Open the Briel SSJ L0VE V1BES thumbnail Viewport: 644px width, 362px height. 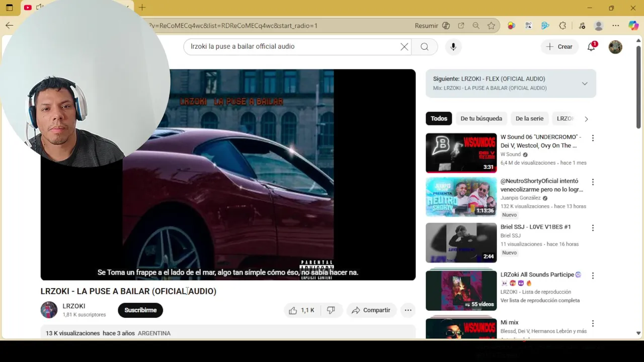point(461,243)
